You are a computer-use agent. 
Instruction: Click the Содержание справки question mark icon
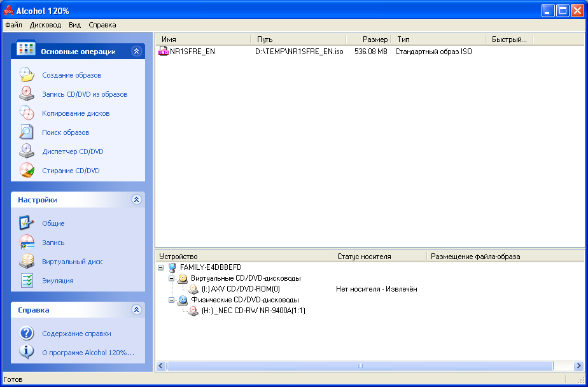[x=27, y=334]
